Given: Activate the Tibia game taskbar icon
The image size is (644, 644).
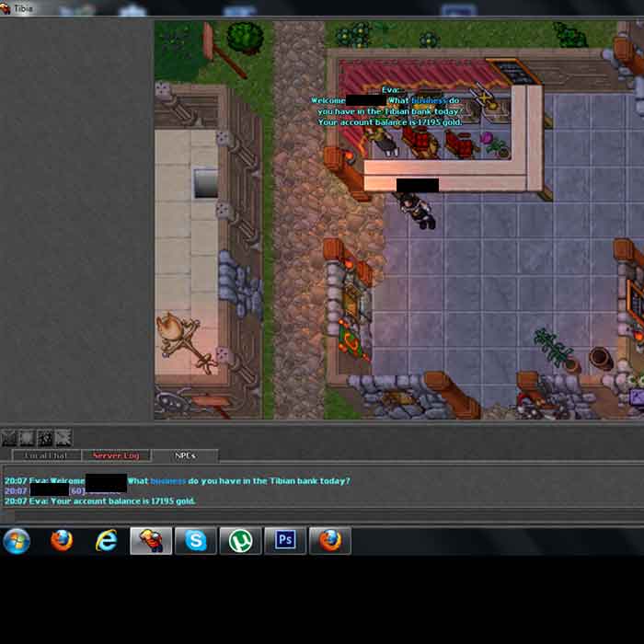Looking at the screenshot, I should coord(151,541).
